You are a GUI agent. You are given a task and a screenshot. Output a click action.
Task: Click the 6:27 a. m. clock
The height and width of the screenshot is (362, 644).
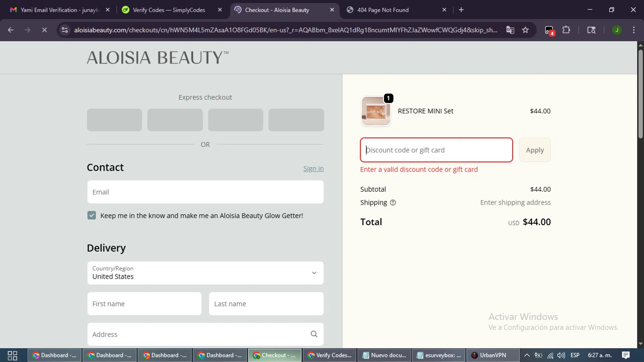pyautogui.click(x=600, y=355)
